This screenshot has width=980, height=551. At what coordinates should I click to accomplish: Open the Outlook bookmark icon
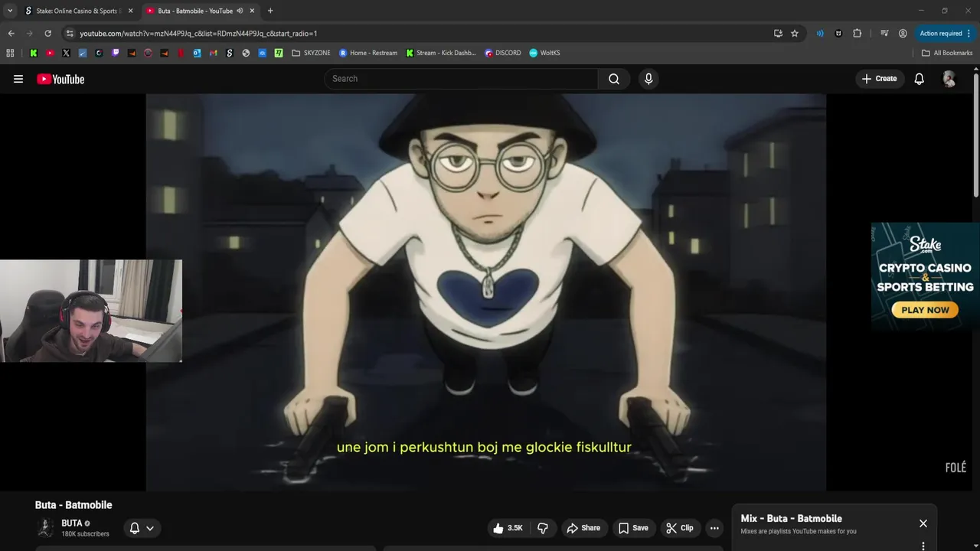[197, 53]
